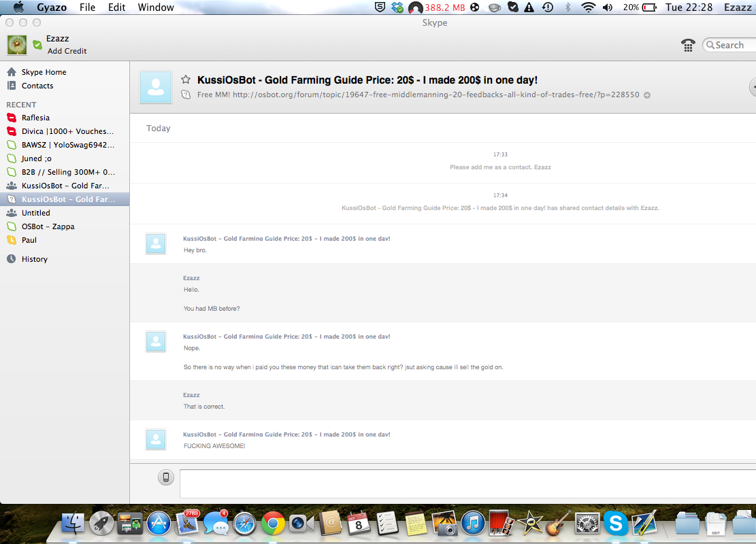This screenshot has height=544, width=756.
Task: Click the pending status icon beside mood message
Action: pyautogui.click(x=186, y=95)
